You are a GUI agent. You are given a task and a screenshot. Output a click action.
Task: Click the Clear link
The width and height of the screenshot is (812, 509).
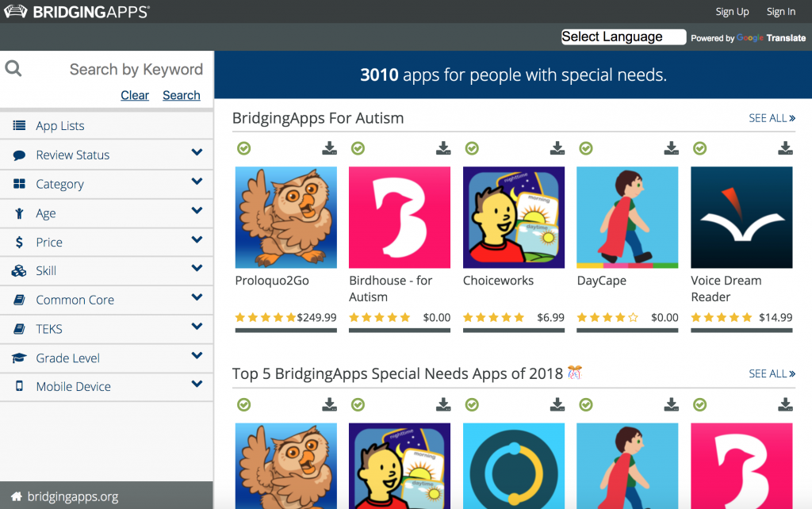point(134,95)
